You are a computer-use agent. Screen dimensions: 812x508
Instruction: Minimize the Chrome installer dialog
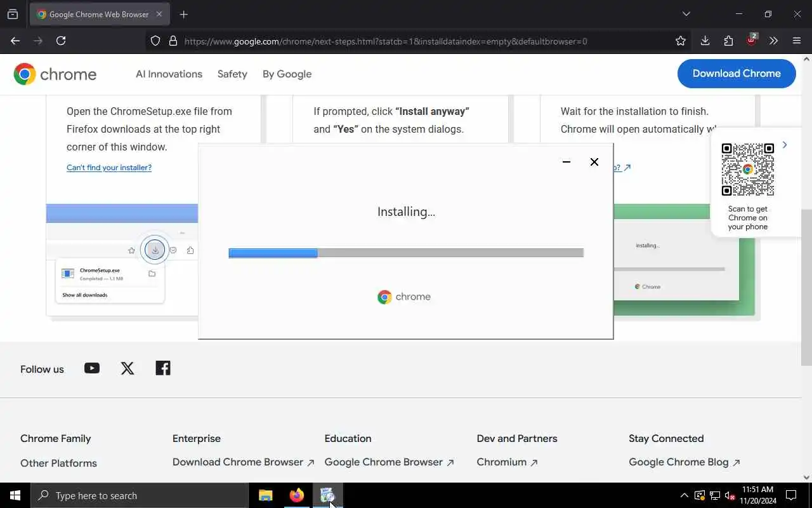566,162
